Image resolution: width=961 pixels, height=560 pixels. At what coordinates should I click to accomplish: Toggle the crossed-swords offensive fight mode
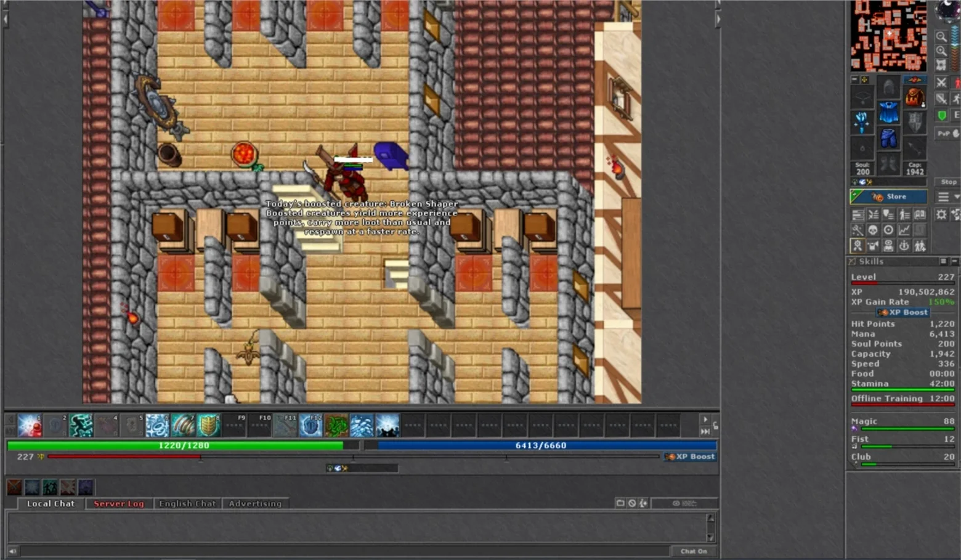[941, 83]
